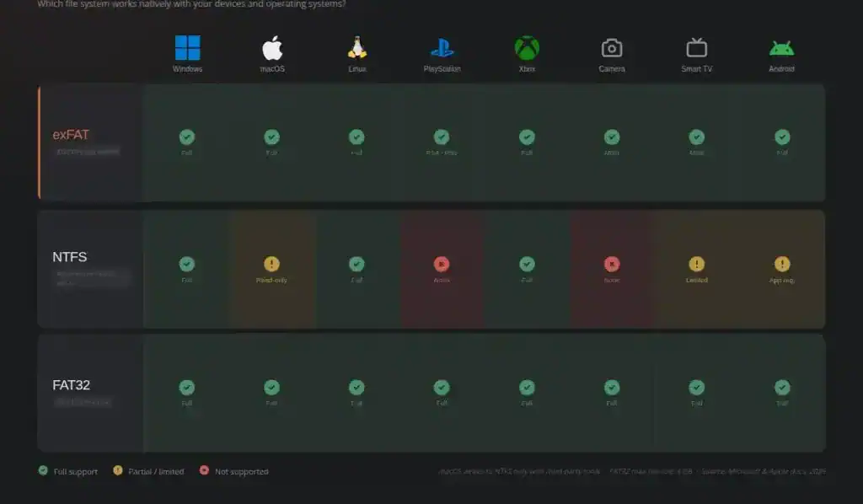The width and height of the screenshot is (863, 504).
Task: Click the red Not supported legend icon
Action: (x=204, y=470)
